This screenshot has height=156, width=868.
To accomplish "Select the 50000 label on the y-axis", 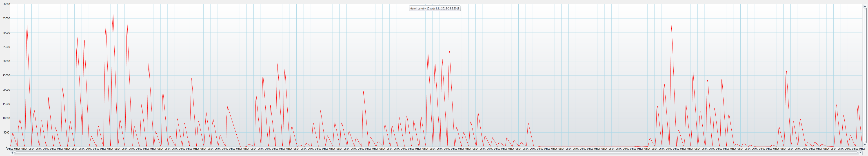I will pos(6,5).
